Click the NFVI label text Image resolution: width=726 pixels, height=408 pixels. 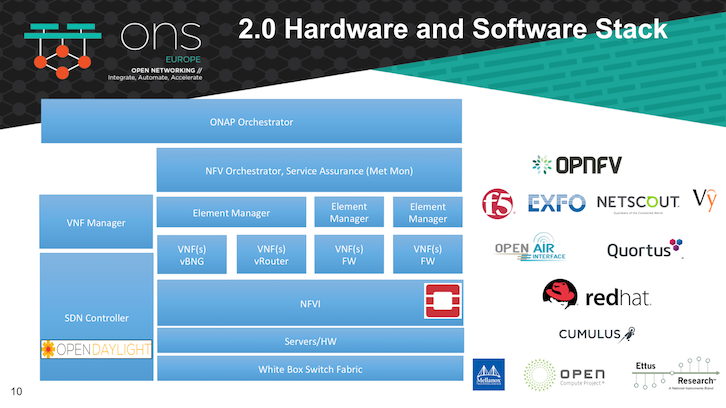coord(310,304)
